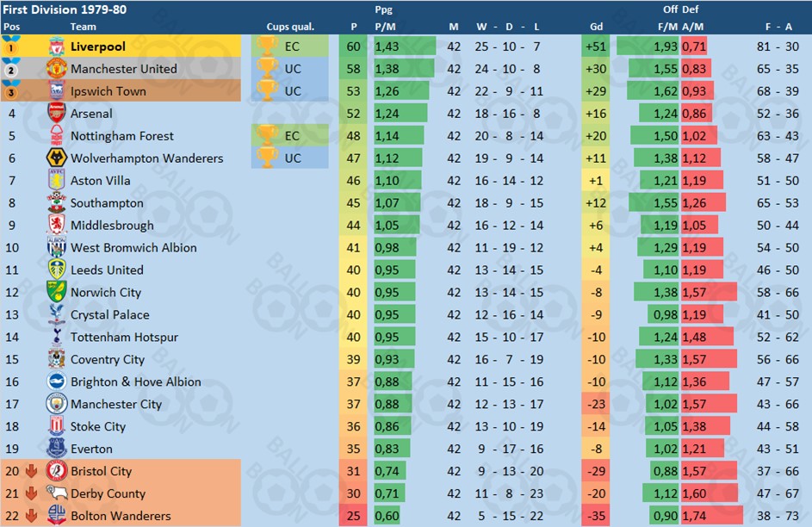Viewport: 812px width, 527px height.
Task: Click Liverpool's green points-per-match bar
Action: [x=405, y=46]
